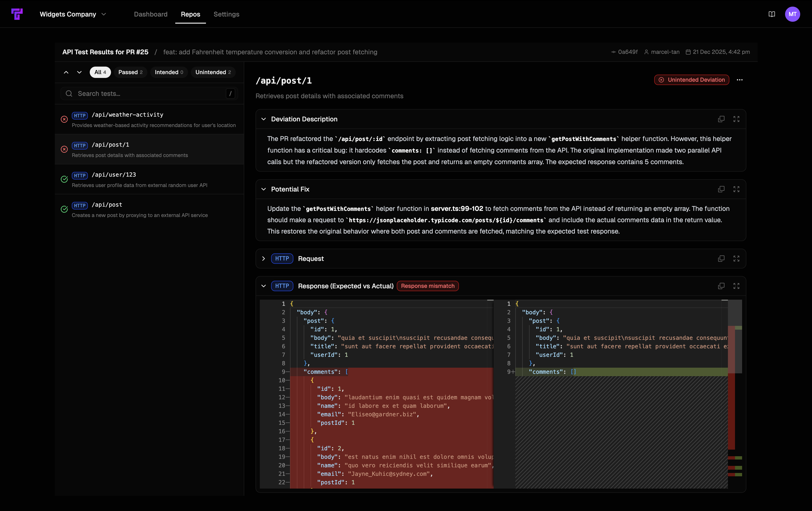Fullscreen the Response comparison view
The image size is (812, 511).
pyautogui.click(x=736, y=286)
